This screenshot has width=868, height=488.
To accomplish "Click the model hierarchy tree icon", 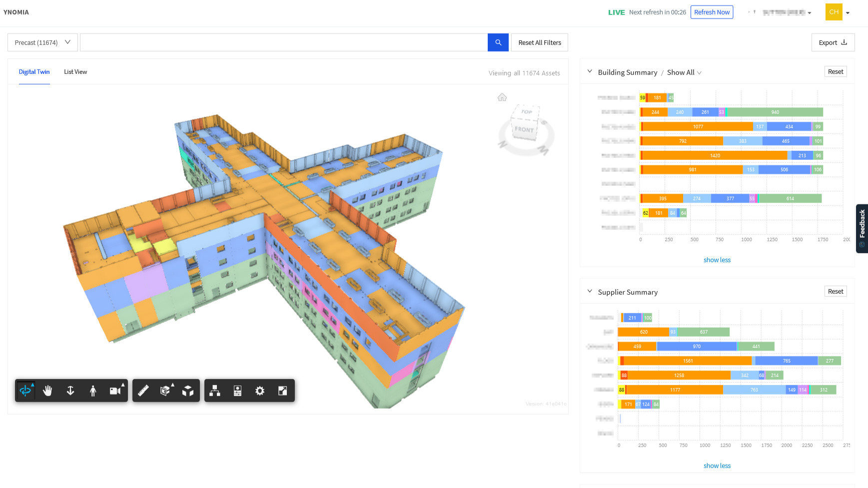I will click(215, 391).
